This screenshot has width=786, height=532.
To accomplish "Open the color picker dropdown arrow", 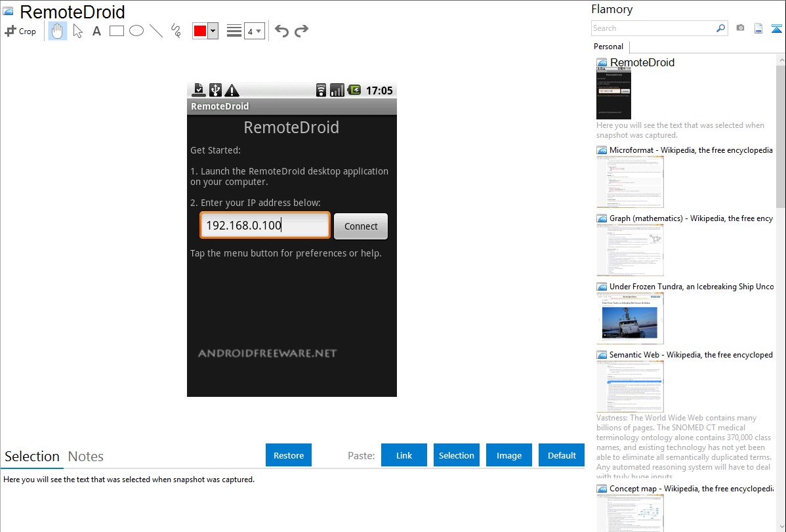I will (x=213, y=31).
